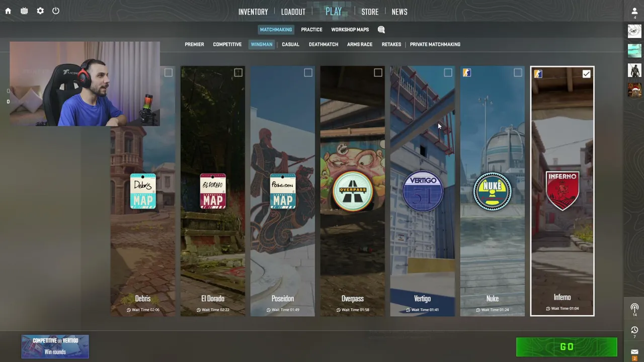Open the settings gear

tap(40, 11)
